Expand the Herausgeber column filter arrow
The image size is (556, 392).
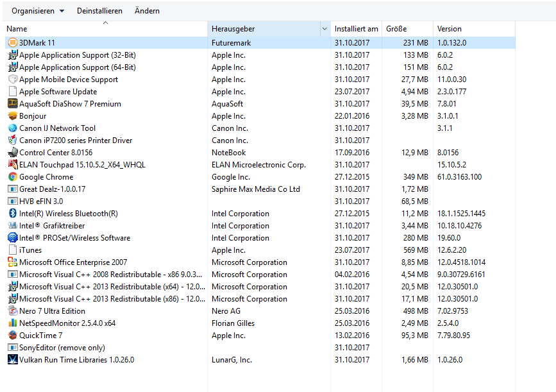pos(324,29)
